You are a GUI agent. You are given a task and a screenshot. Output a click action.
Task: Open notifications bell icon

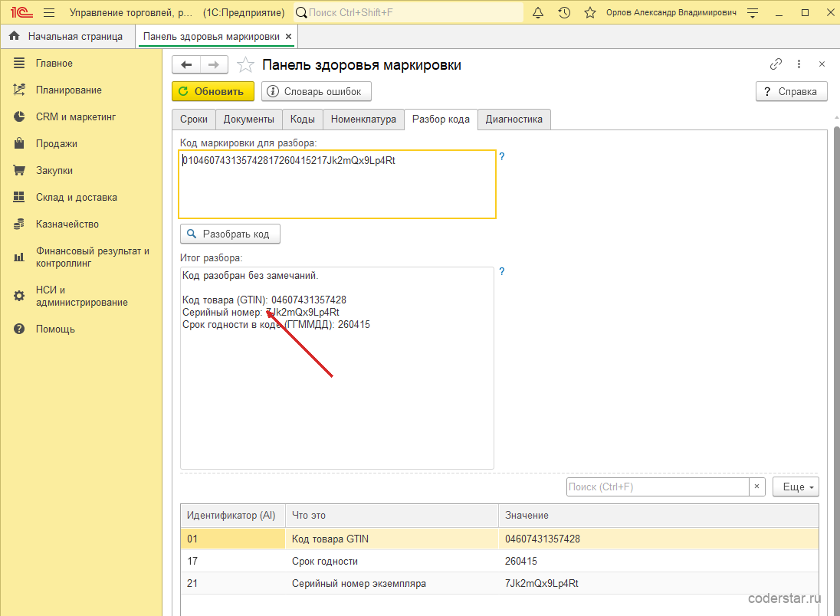click(538, 12)
